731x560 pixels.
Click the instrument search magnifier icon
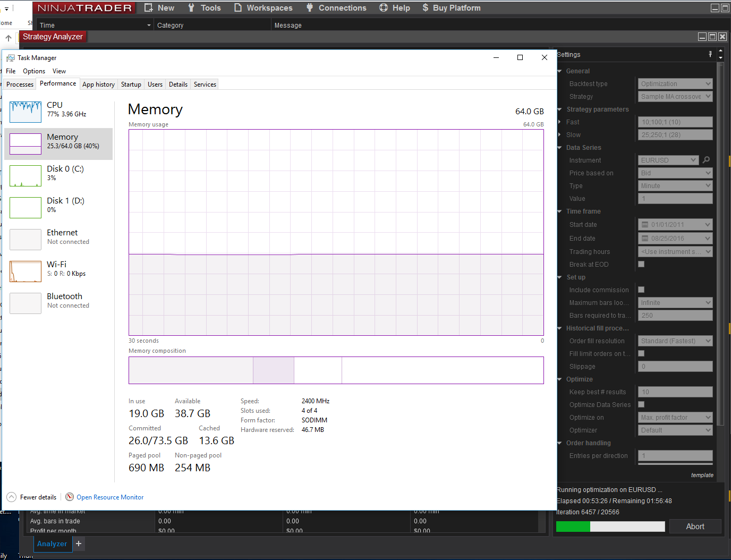coord(706,160)
